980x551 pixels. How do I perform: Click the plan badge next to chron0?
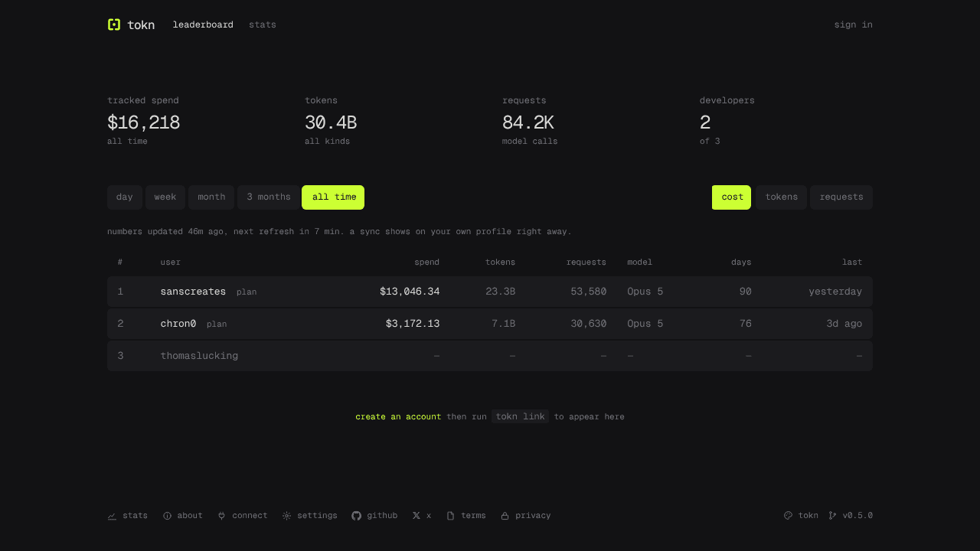(x=217, y=324)
